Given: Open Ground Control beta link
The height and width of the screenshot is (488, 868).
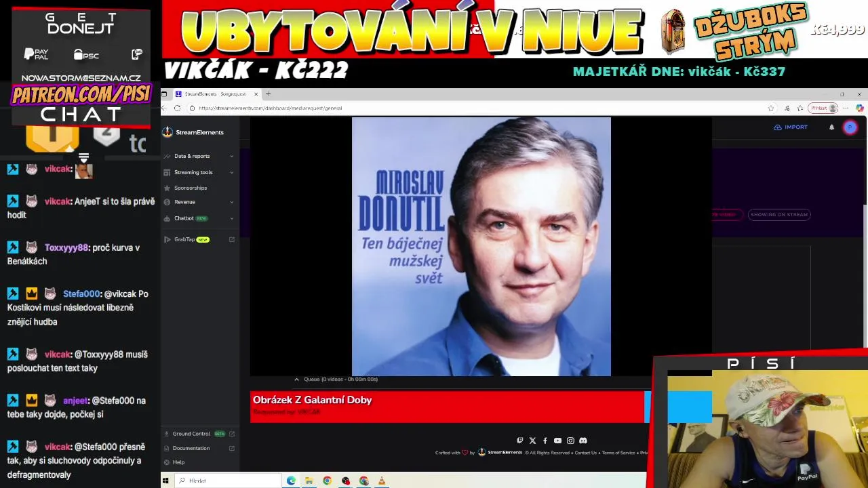Looking at the screenshot, I should point(191,434).
